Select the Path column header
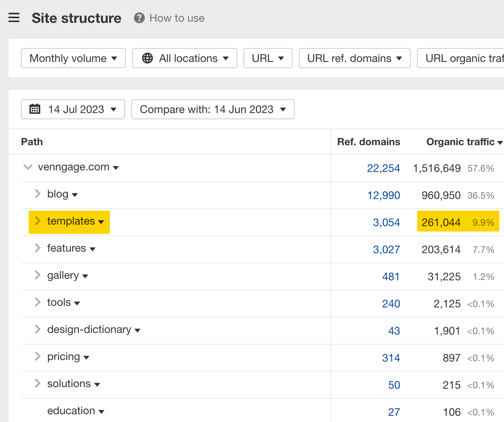Screen dimensions: 504x422 pyautogui.click(x=32, y=142)
